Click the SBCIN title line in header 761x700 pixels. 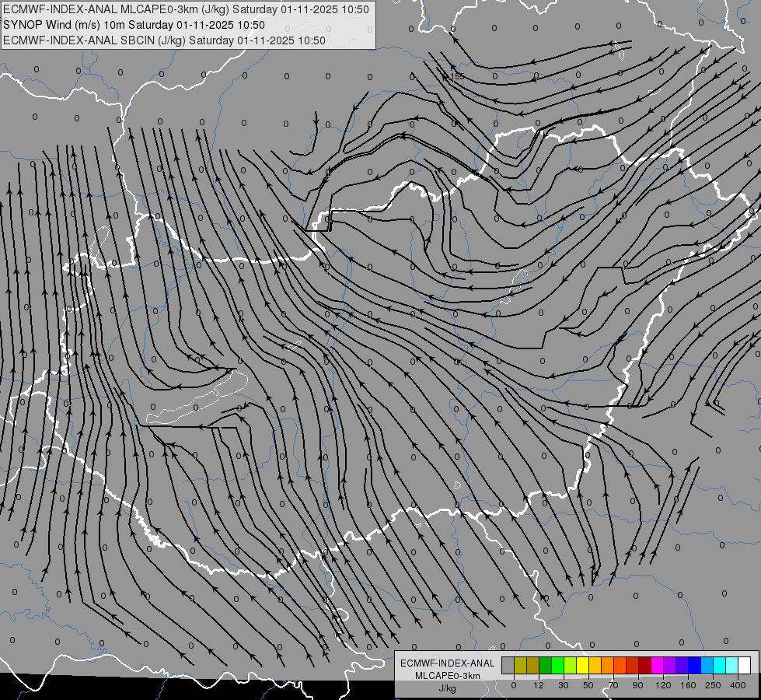pos(164,40)
